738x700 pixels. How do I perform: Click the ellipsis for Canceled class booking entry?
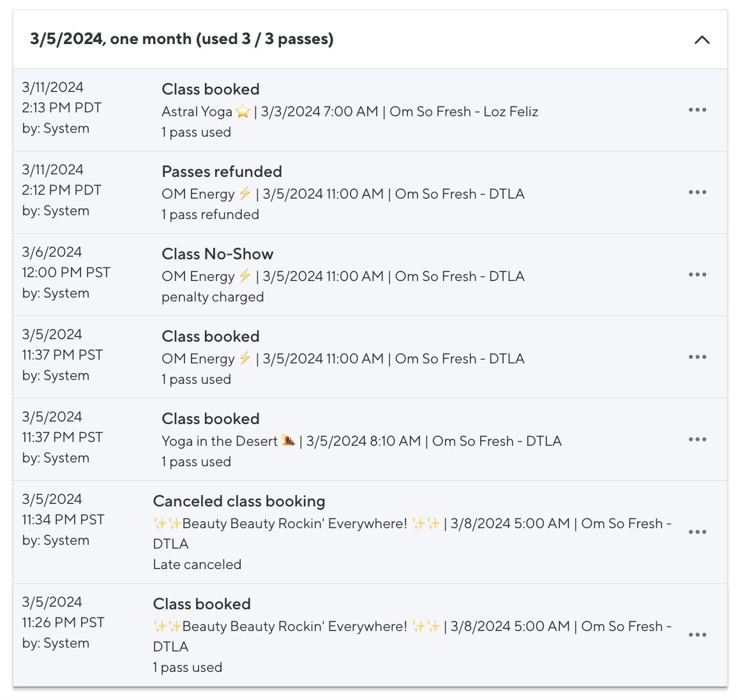pos(697,532)
